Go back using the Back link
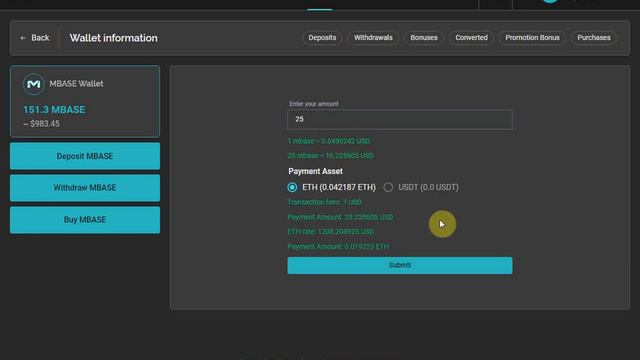 (35, 38)
